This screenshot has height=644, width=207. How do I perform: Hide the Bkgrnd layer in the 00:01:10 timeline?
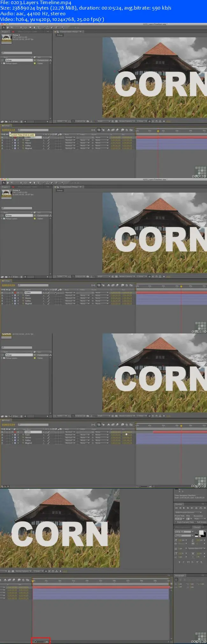(2, 148)
